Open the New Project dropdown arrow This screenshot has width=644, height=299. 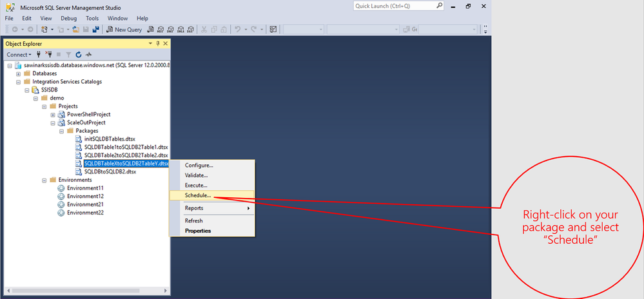click(52, 30)
